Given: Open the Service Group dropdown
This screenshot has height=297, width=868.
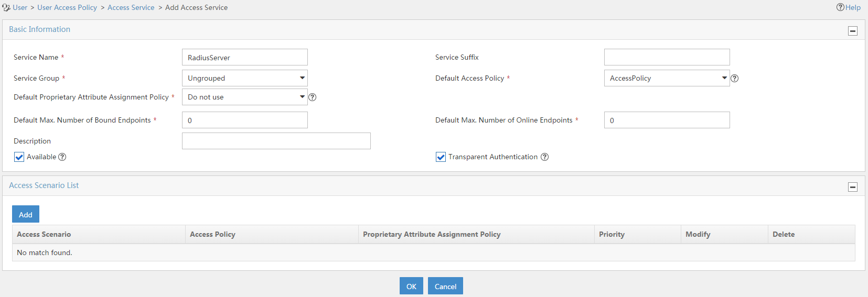Looking at the screenshot, I should tap(245, 78).
